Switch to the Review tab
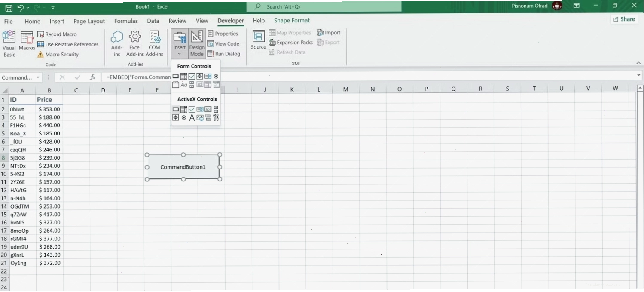This screenshot has height=292, width=644. click(x=177, y=21)
